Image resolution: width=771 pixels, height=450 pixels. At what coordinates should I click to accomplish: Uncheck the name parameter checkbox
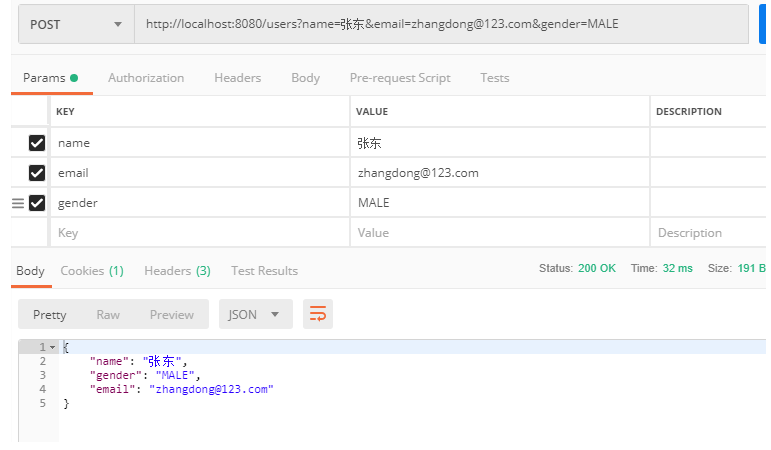(x=37, y=143)
